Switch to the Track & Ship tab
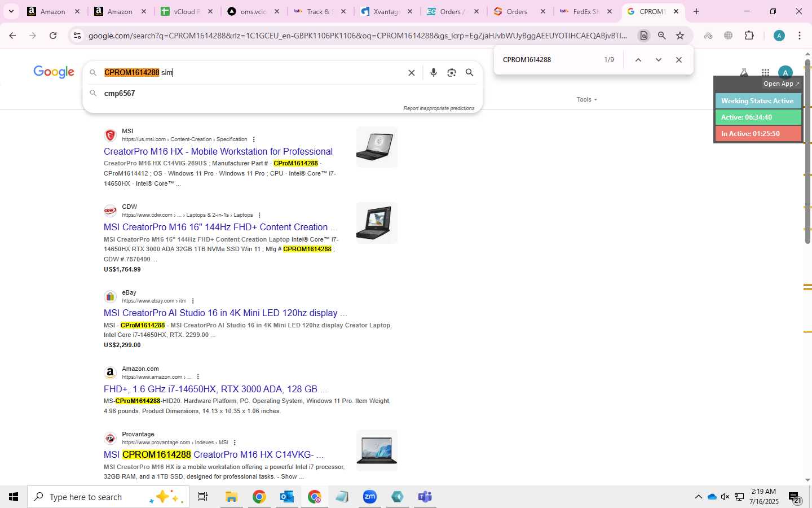812x508 pixels. (321, 11)
